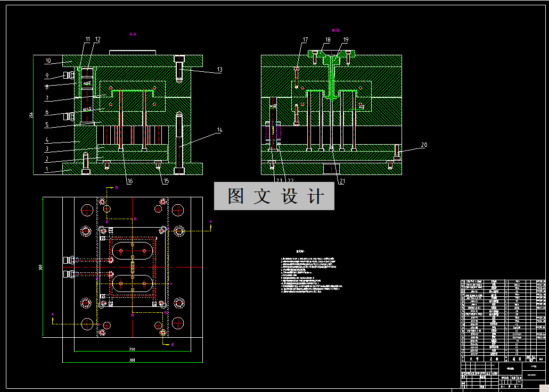Click leader number 17 in section B-B
Image resolution: width=549 pixels, height=392 pixels.
(x=305, y=39)
